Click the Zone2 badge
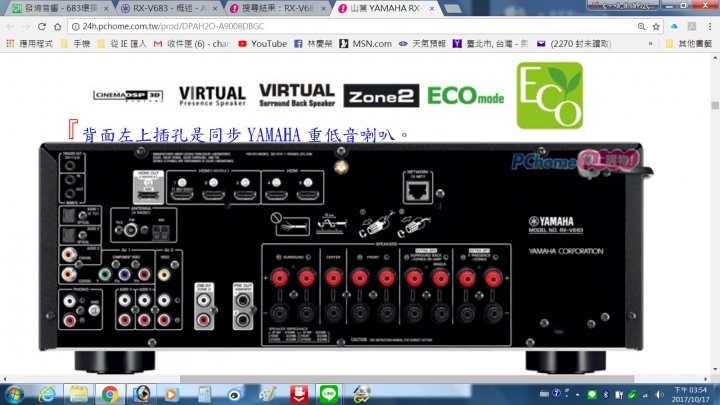Viewport: 720px width, 405px height. 381,96
